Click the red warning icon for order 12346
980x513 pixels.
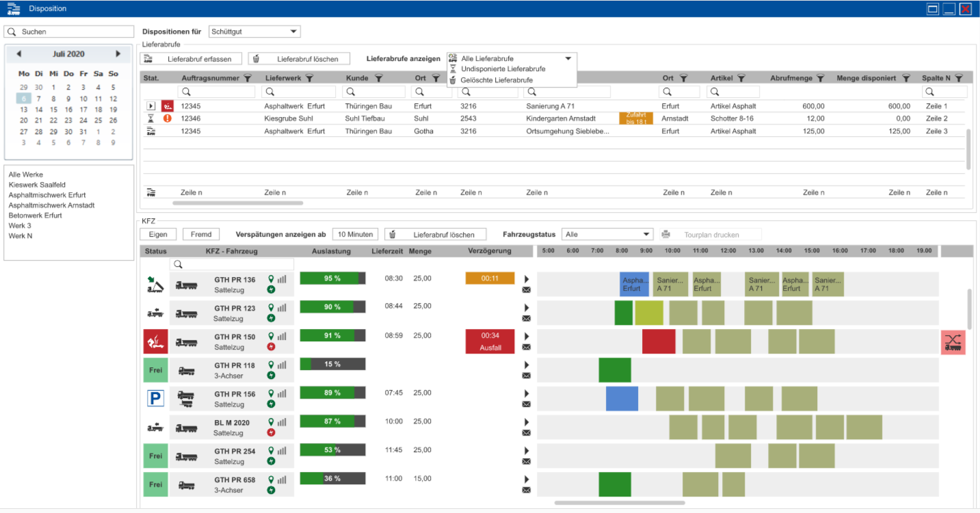[168, 118]
